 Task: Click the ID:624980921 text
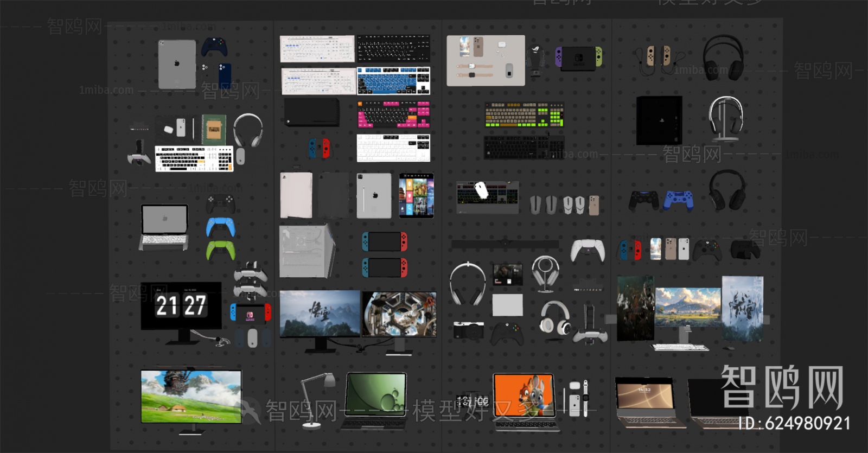click(795, 423)
